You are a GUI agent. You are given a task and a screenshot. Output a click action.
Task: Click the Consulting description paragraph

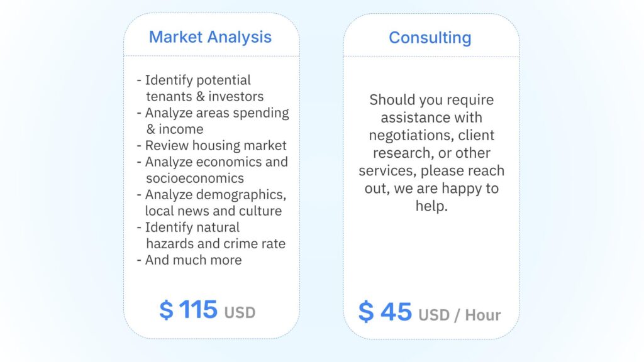(x=431, y=153)
